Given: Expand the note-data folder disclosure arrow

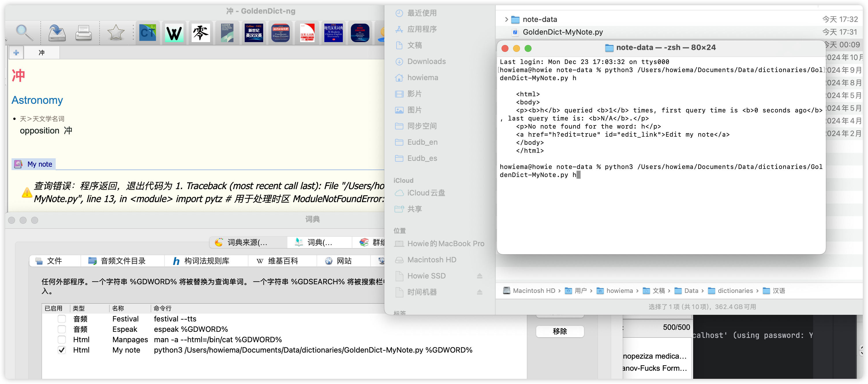Looking at the screenshot, I should pos(506,20).
